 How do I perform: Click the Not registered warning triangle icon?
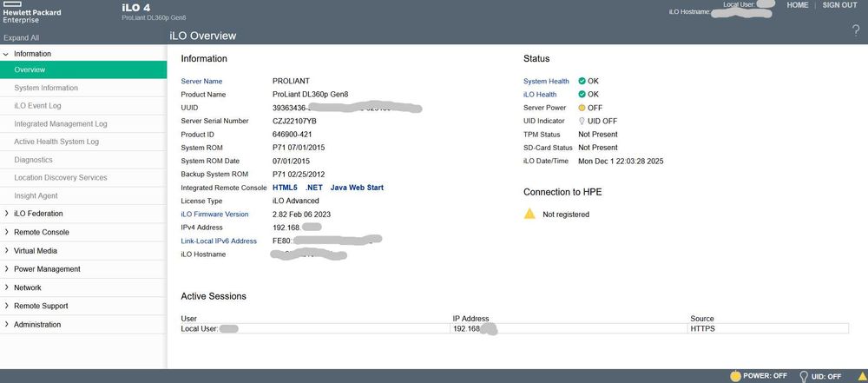tap(529, 214)
